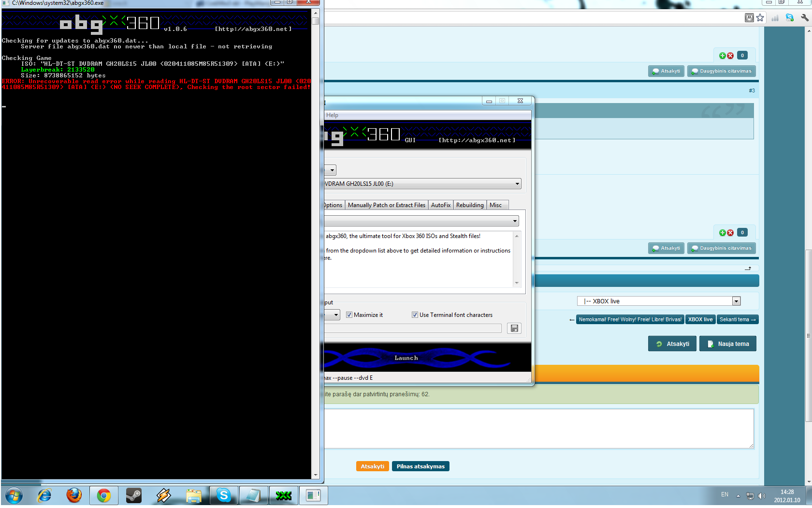The width and height of the screenshot is (812, 508).
Task: Open the #3 post permalink
Action: click(752, 90)
